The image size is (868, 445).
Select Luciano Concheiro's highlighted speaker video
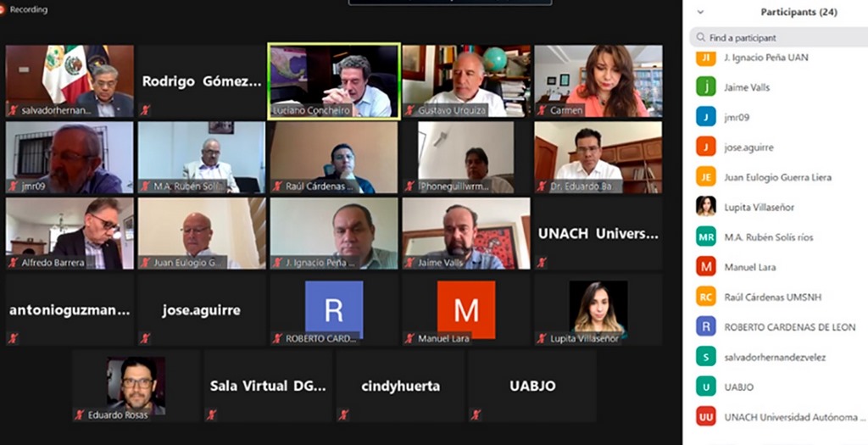(334, 81)
